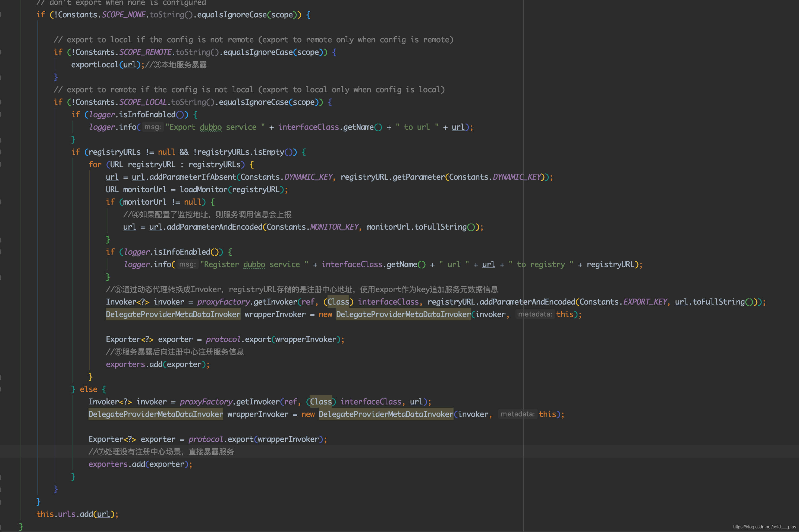Click the " to url " string literal
799x532 pixels.
(x=417, y=127)
